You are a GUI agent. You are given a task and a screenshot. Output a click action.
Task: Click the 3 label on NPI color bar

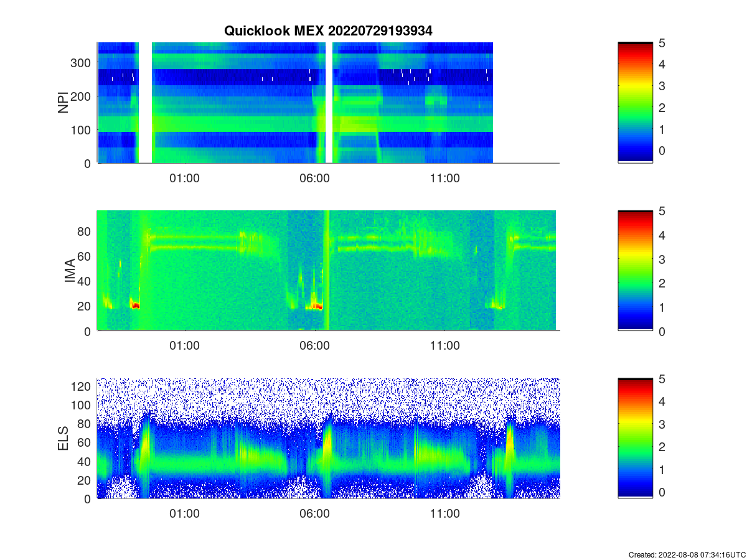tap(663, 86)
